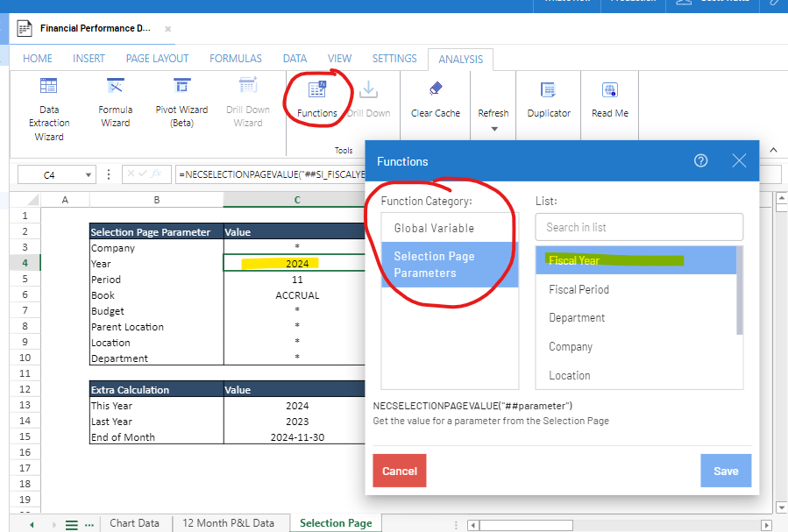Viewport: 788px width, 532px height.
Task: Cancel the Functions dialog
Action: (x=399, y=470)
